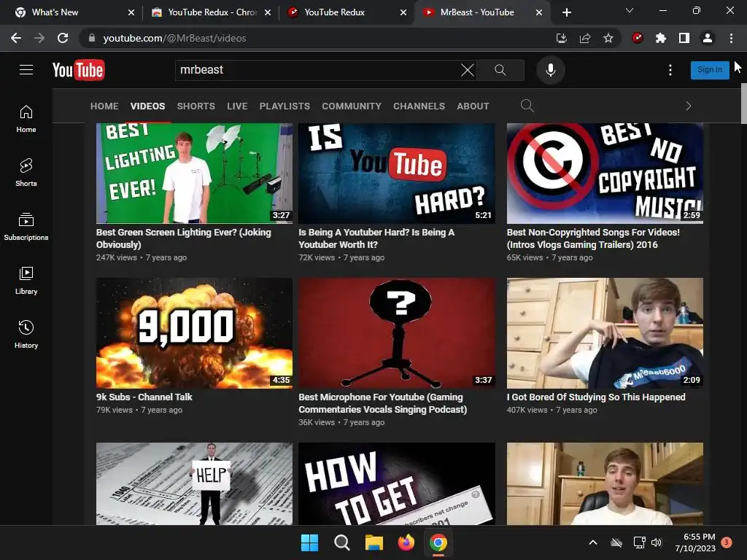Open the PLAYLISTS channel tab
Viewport: 747px width, 560px height.
point(285,106)
